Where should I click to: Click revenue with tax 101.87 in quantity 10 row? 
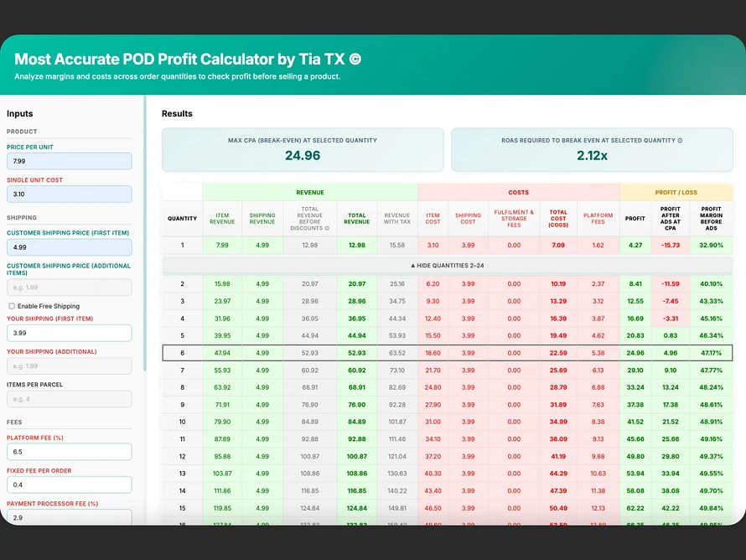396,422
